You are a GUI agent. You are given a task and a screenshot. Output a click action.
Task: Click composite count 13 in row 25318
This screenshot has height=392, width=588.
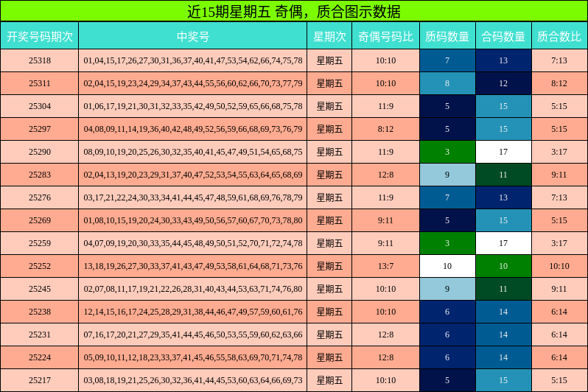coord(503,60)
